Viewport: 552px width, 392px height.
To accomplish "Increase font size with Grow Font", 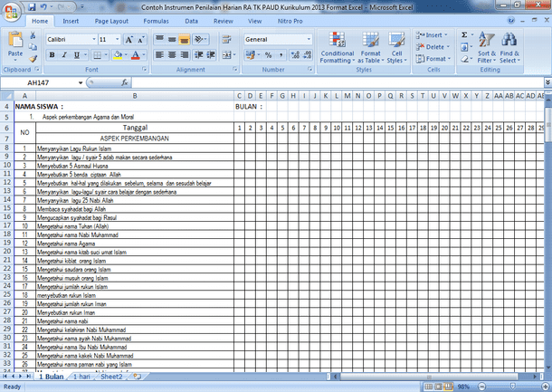I will click(x=128, y=40).
